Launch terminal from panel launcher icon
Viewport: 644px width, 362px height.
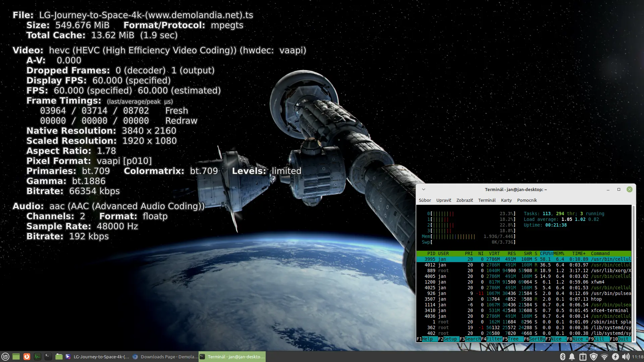[x=48, y=357]
